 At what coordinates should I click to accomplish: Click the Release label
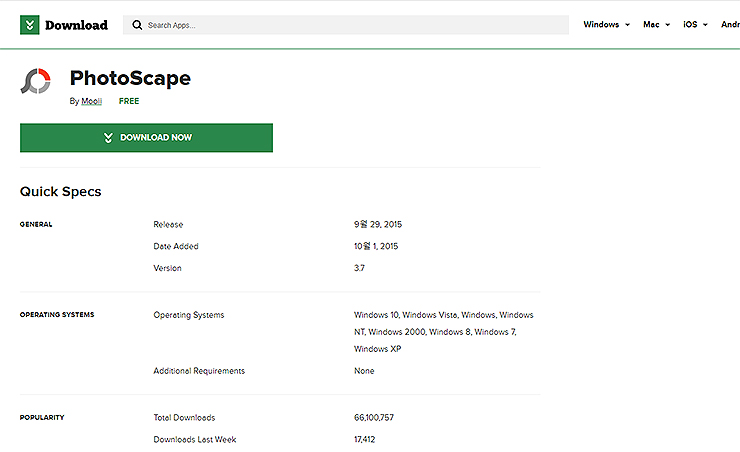tap(168, 225)
